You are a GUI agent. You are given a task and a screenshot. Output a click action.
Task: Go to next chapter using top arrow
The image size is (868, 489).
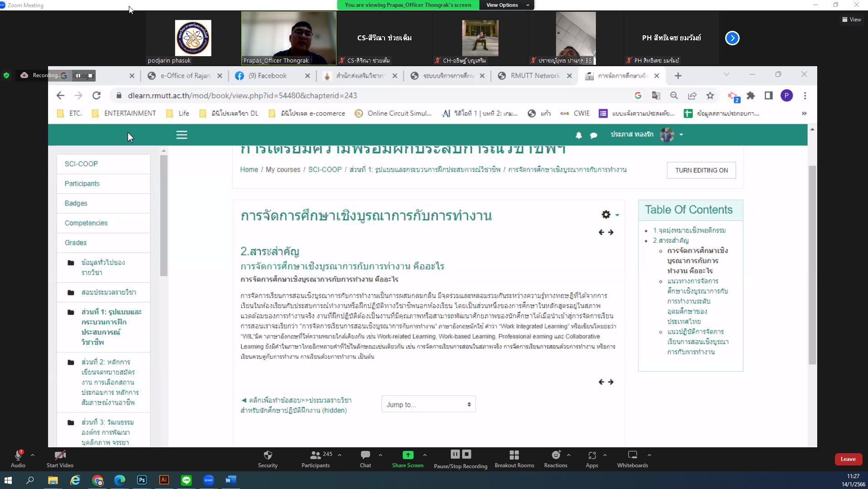[611, 232]
